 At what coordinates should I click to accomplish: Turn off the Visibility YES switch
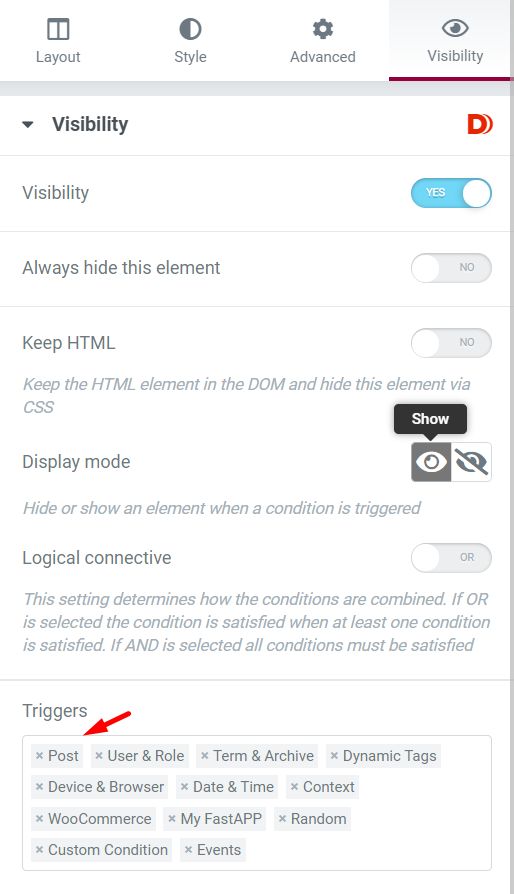[451, 193]
